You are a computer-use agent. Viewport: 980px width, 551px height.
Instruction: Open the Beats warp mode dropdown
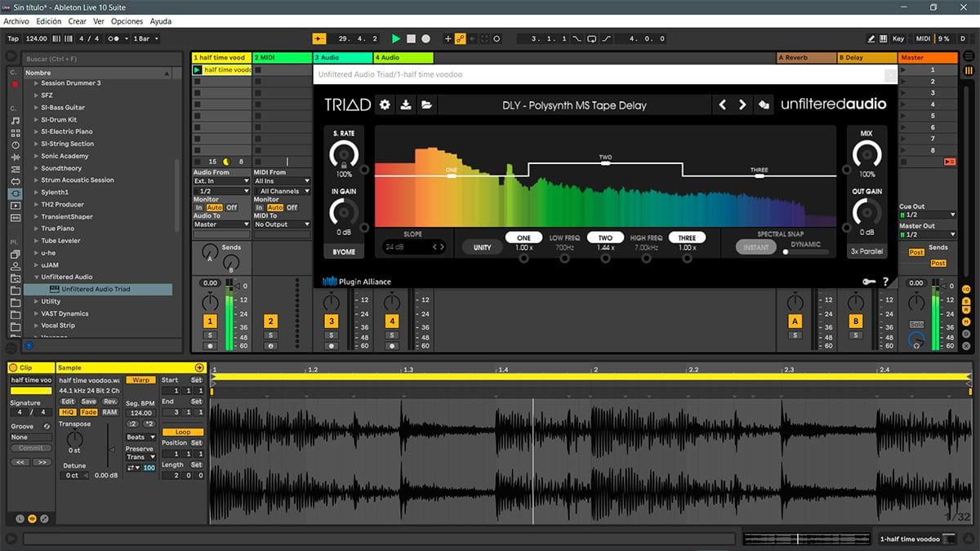point(140,438)
